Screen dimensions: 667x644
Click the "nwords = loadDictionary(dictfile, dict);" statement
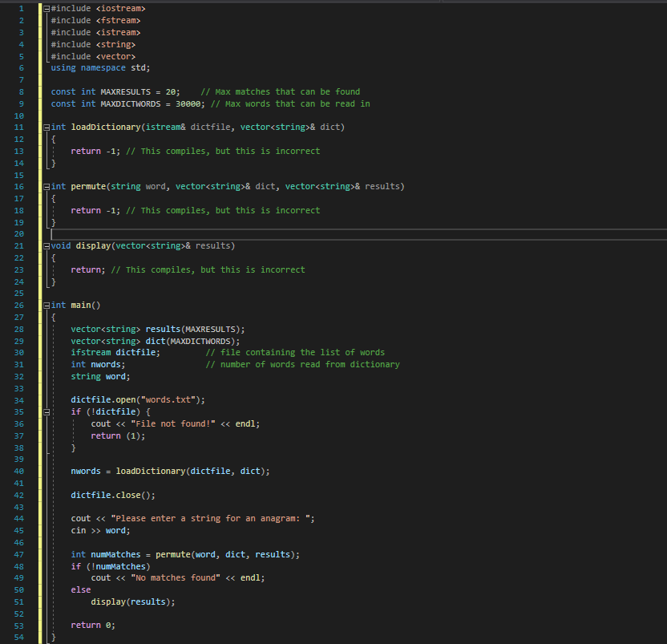(171, 472)
